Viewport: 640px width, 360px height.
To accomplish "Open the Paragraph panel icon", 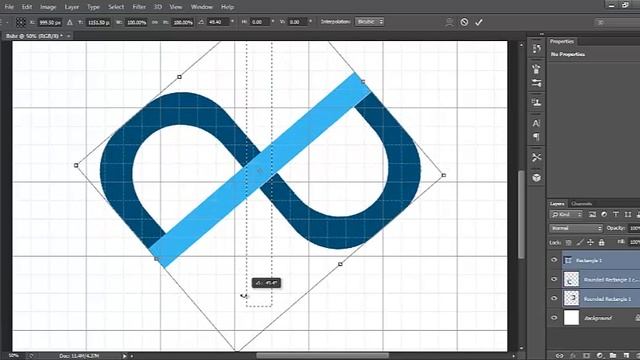I will pyautogui.click(x=536, y=137).
